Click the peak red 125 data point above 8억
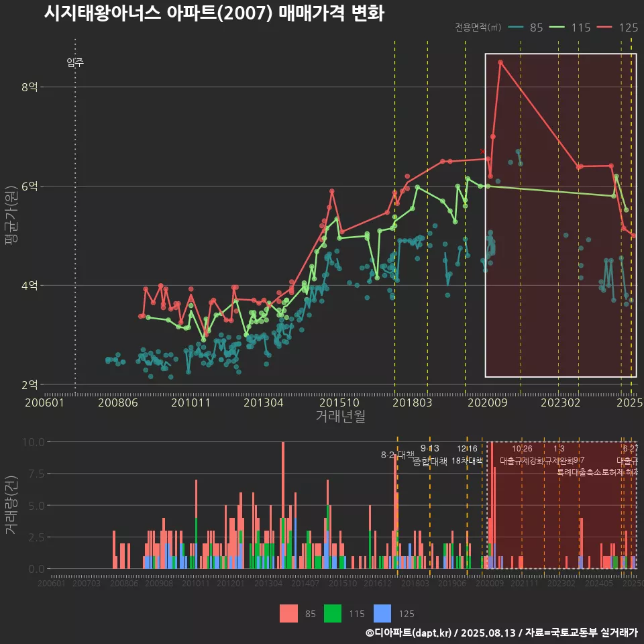The width and height of the screenshot is (644, 644). point(500,62)
